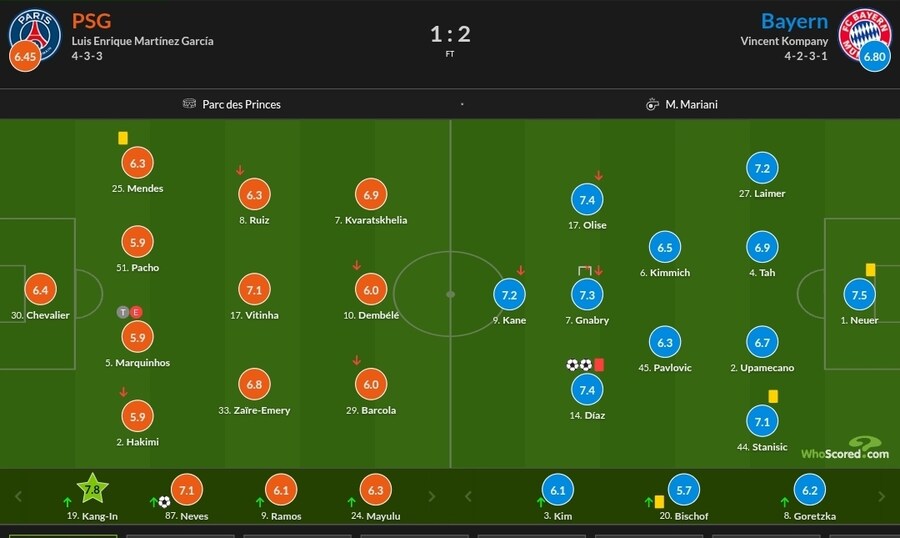Select Vitinha's 7.1 rating circle
900x538 pixels.
click(254, 290)
